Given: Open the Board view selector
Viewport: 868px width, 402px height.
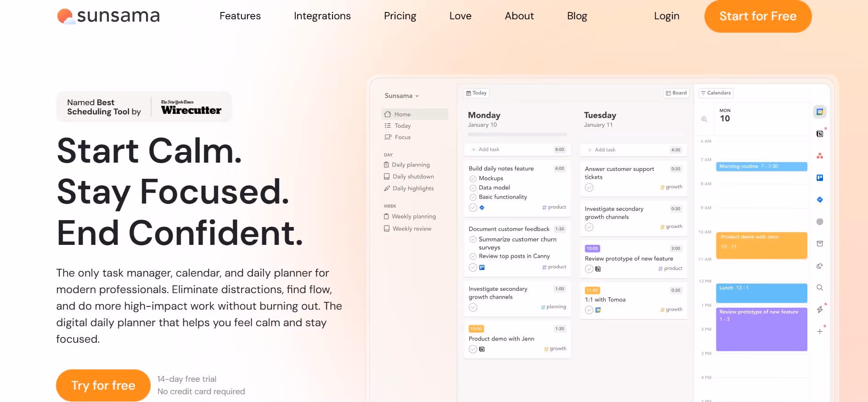Looking at the screenshot, I should point(676,93).
